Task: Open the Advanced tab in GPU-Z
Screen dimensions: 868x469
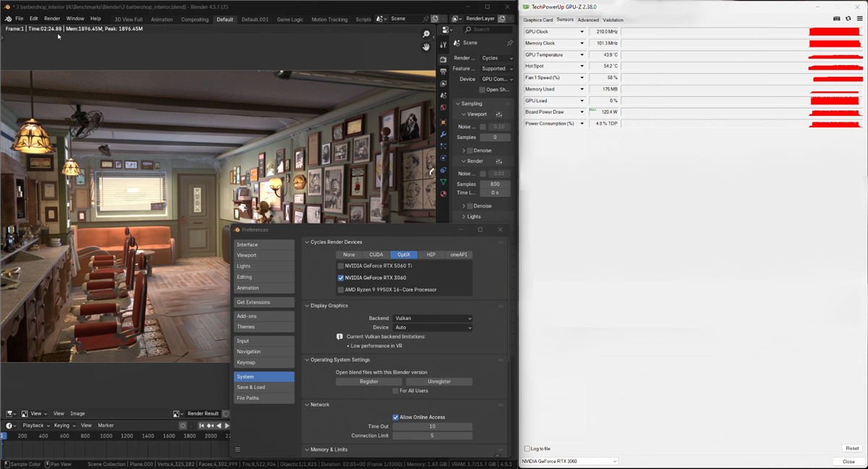Action: point(587,20)
